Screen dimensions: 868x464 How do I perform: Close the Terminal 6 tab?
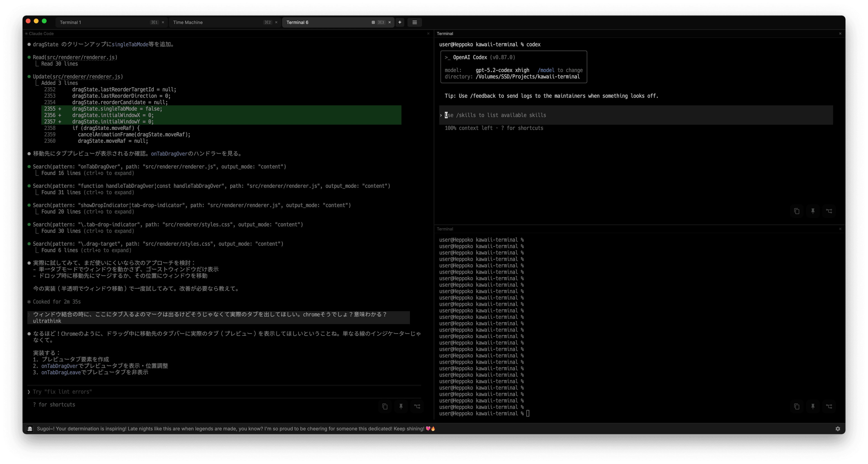point(389,22)
